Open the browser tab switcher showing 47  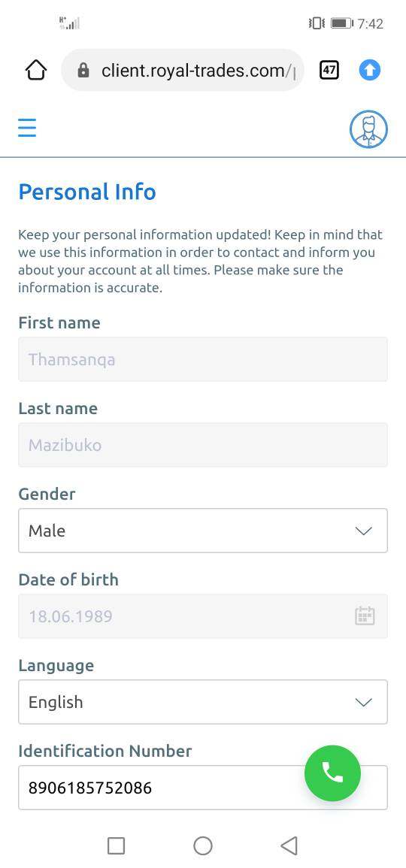click(329, 70)
